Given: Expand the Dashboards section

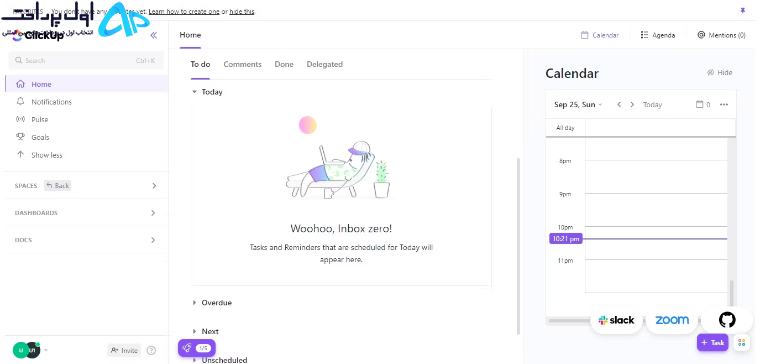Looking at the screenshot, I should point(153,213).
